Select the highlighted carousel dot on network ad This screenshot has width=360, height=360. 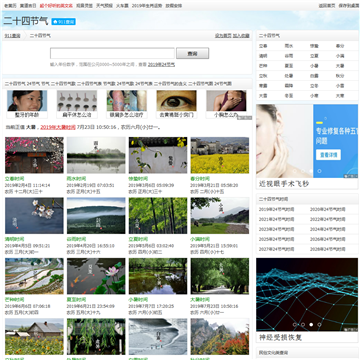coord(311,324)
